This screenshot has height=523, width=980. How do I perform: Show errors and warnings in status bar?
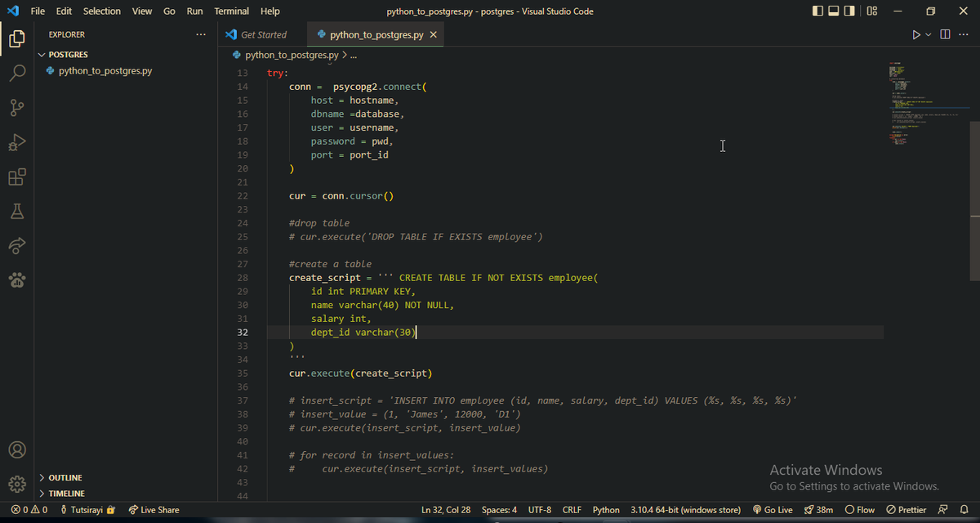click(x=29, y=510)
